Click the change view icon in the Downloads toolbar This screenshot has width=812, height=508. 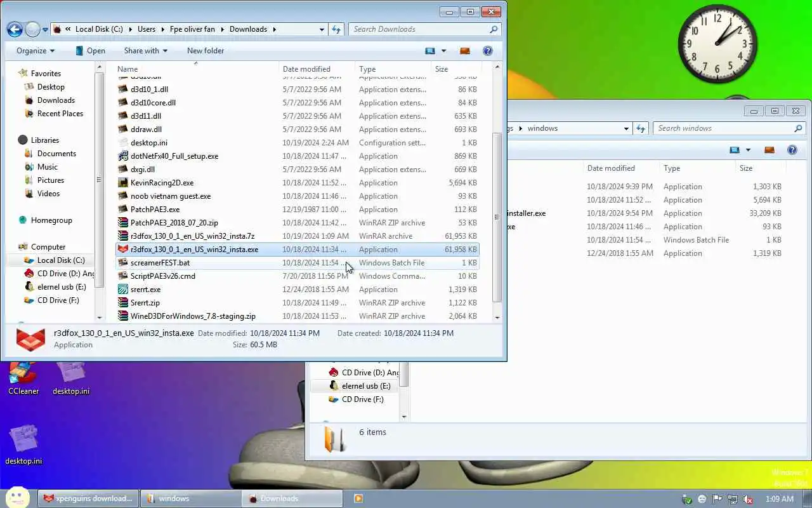430,51
